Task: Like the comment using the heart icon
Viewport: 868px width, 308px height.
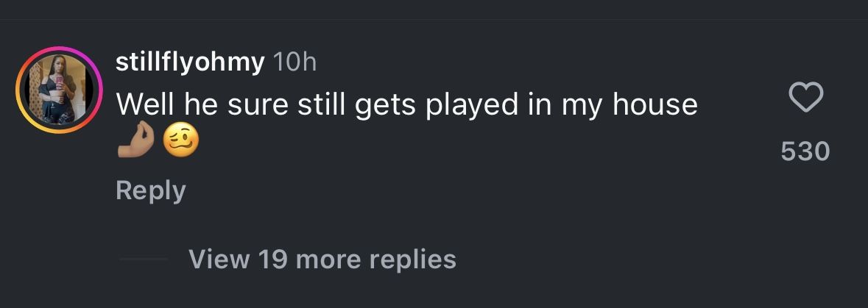Action: (x=805, y=98)
